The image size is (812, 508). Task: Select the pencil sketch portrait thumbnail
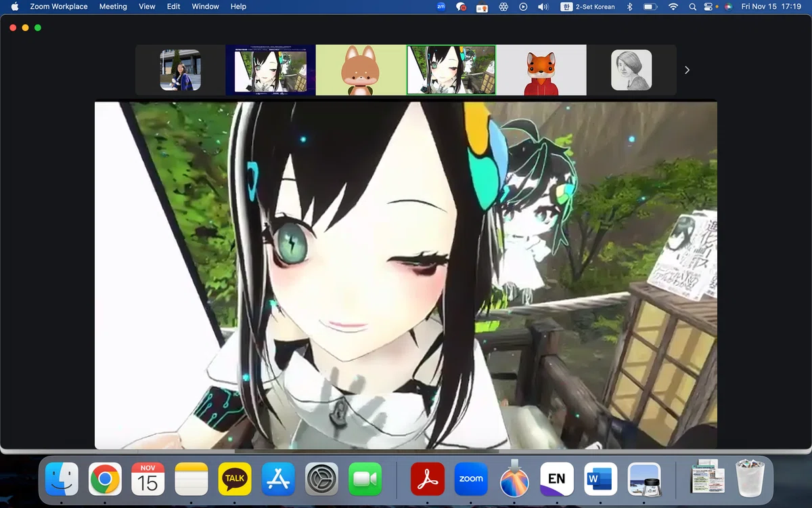pos(631,70)
